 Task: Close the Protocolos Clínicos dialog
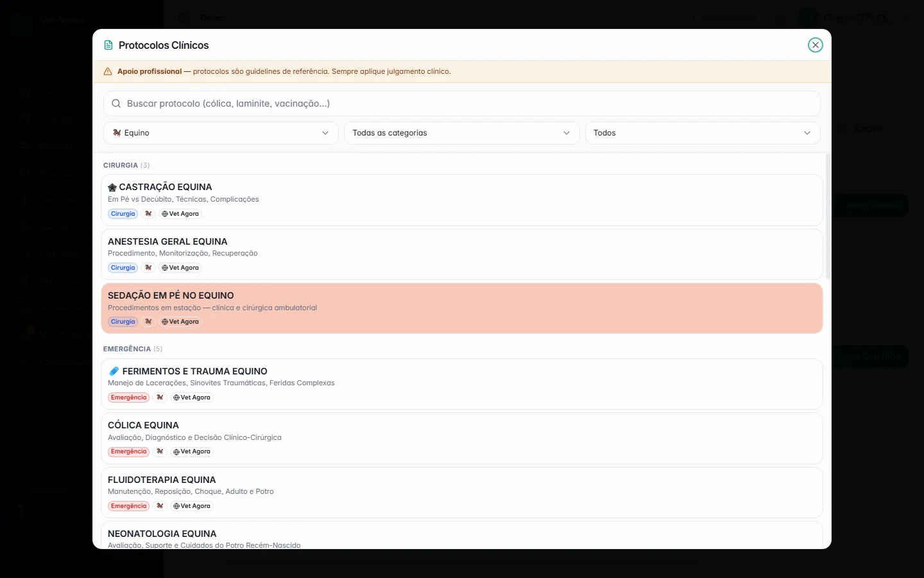pyautogui.click(x=815, y=45)
